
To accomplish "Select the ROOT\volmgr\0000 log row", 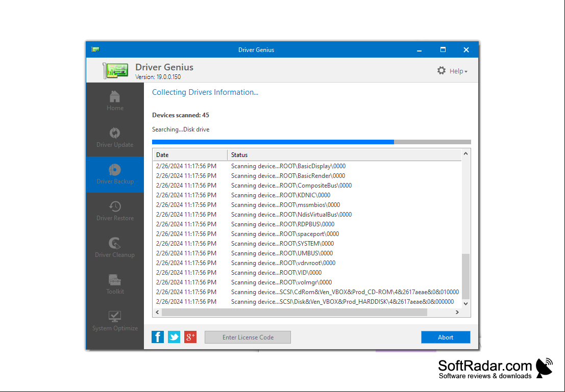I will tap(307, 282).
